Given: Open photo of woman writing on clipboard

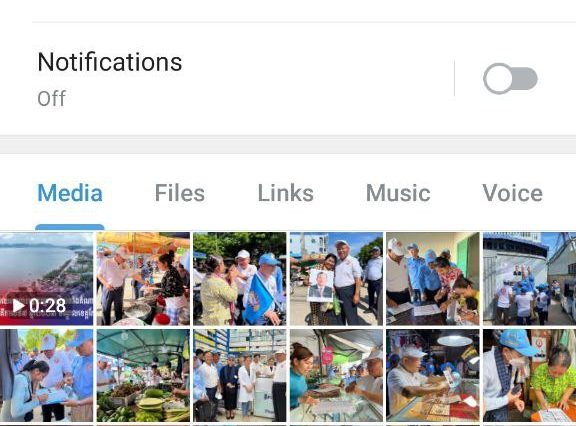Looking at the screenshot, I should (x=46, y=375).
